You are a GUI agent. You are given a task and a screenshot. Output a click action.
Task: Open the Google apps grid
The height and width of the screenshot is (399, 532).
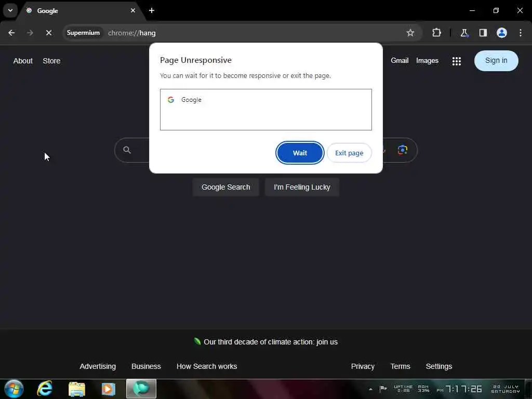(456, 61)
